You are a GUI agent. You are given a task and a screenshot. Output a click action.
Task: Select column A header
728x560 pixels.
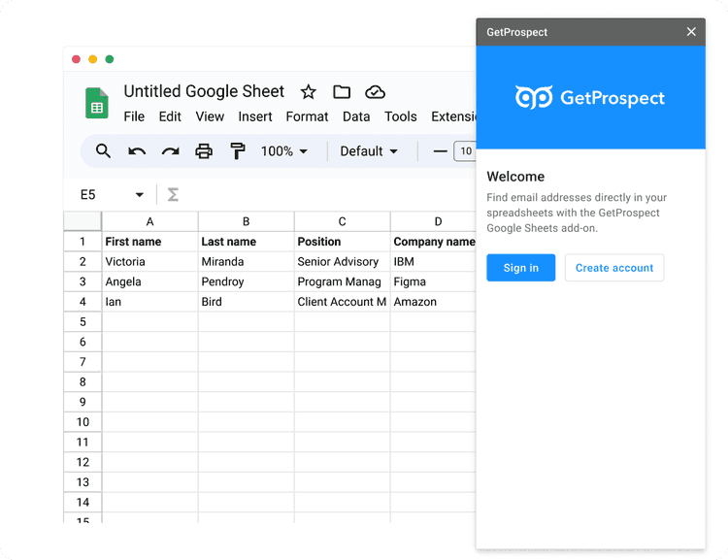click(149, 221)
